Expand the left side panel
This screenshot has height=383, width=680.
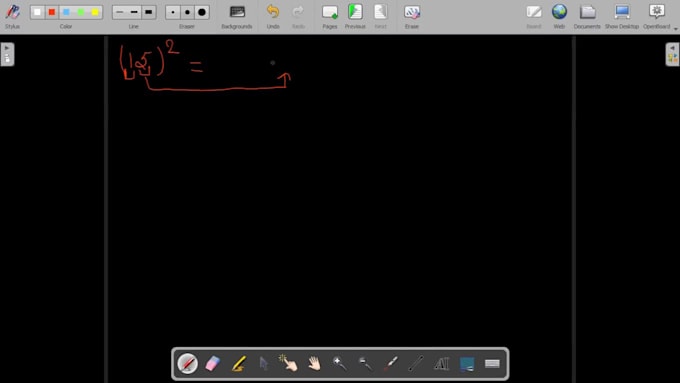[x=7, y=54]
